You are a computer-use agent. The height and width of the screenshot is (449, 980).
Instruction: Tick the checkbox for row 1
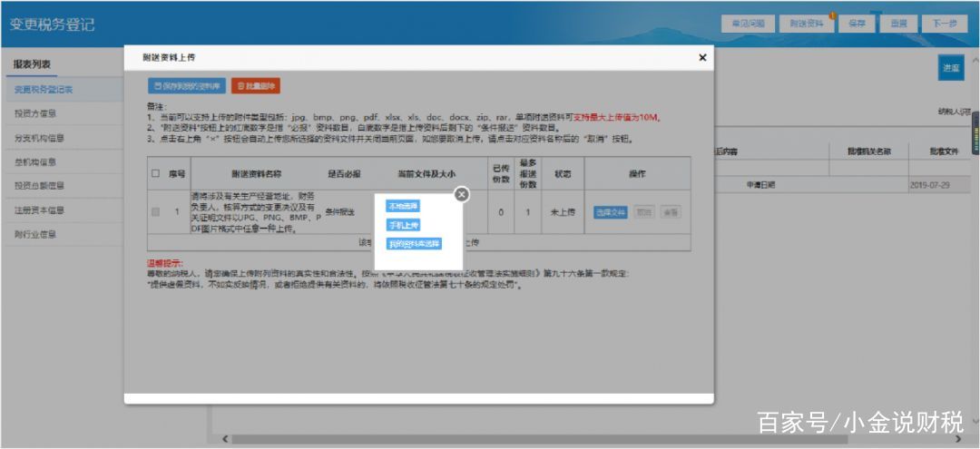(x=156, y=211)
